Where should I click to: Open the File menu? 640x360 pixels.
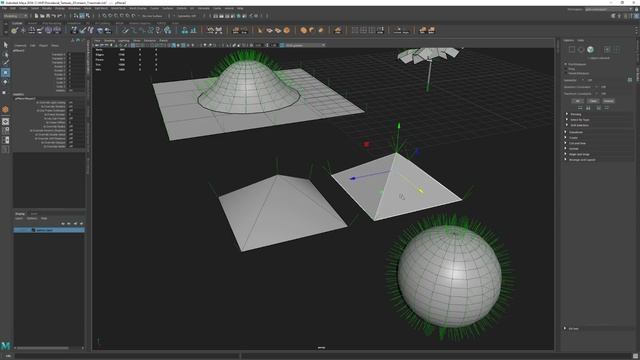(x=4, y=8)
